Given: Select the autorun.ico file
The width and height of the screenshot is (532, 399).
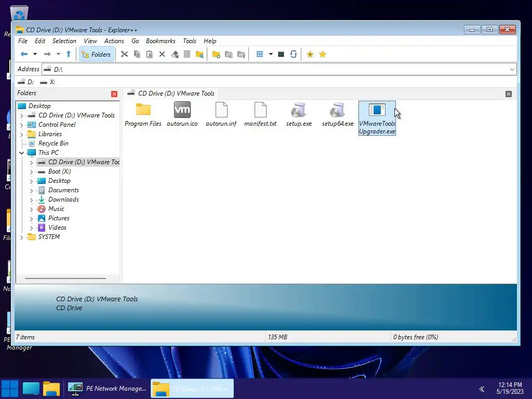Looking at the screenshot, I should coord(182,115).
